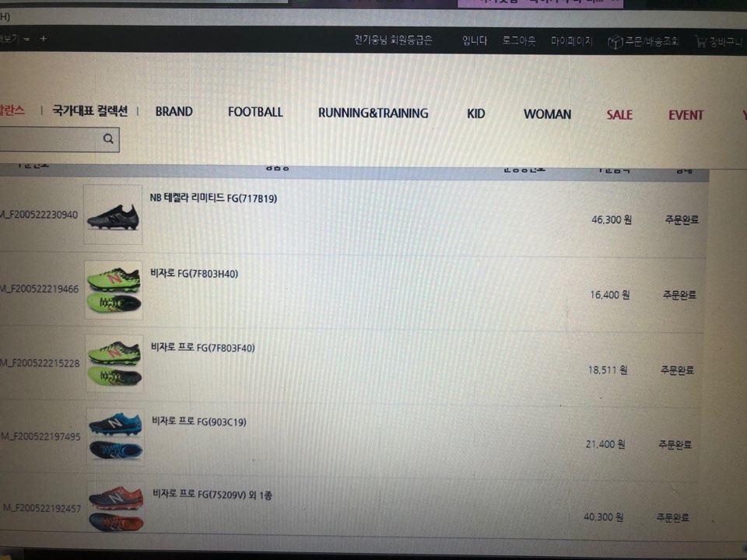Open product link 비자로 프로 FG(7F803F40)
This screenshot has height=560, width=747.
click(x=203, y=348)
